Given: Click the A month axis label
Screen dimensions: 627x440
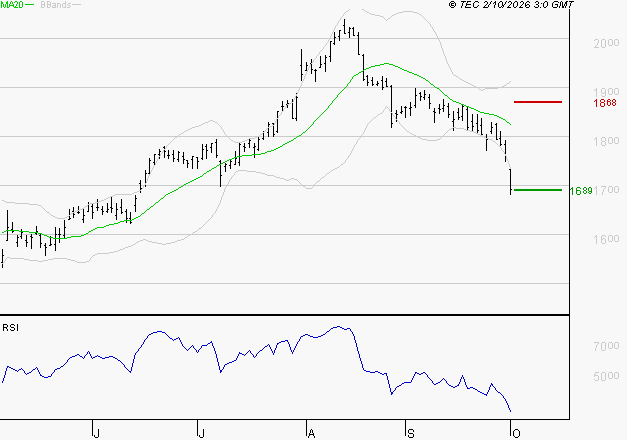Looking at the screenshot, I should point(312,434).
